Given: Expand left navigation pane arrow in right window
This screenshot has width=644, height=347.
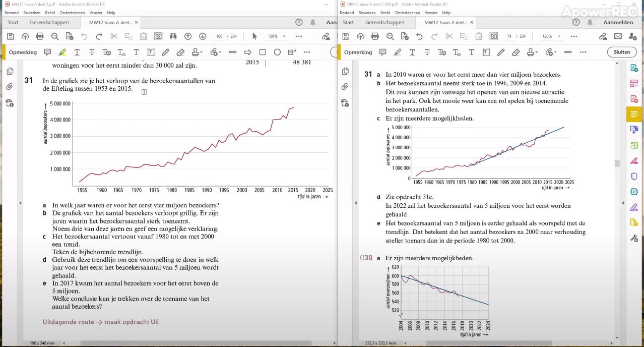Looking at the screenshot, I should click(356, 203).
